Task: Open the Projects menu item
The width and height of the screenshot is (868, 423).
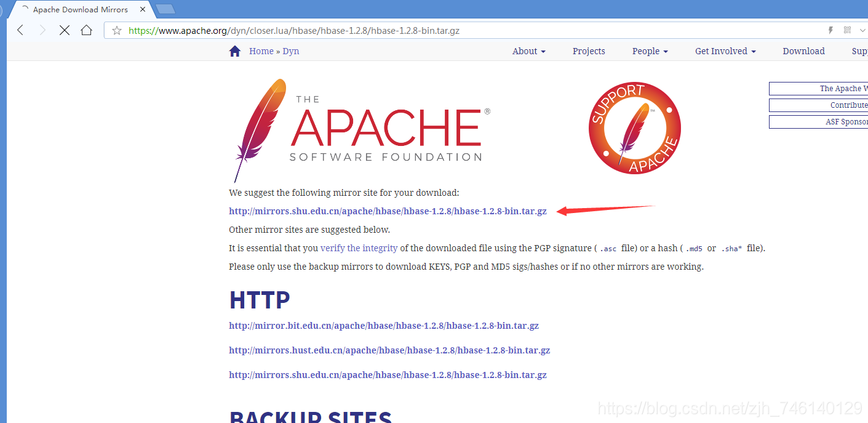Action: pyautogui.click(x=589, y=51)
